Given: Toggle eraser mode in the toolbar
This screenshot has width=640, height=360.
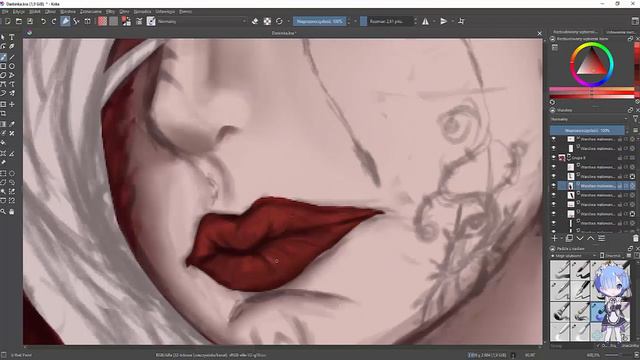Looking at the screenshot, I should coord(255,21).
